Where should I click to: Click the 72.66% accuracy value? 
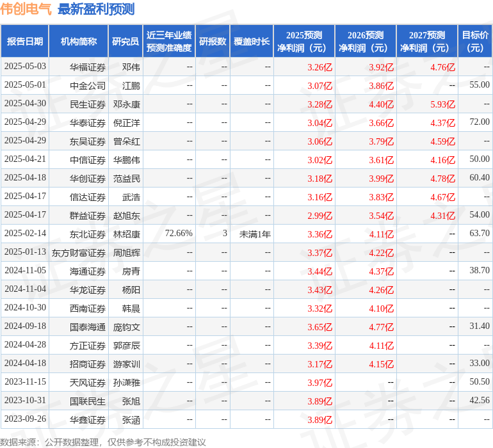coord(179,234)
